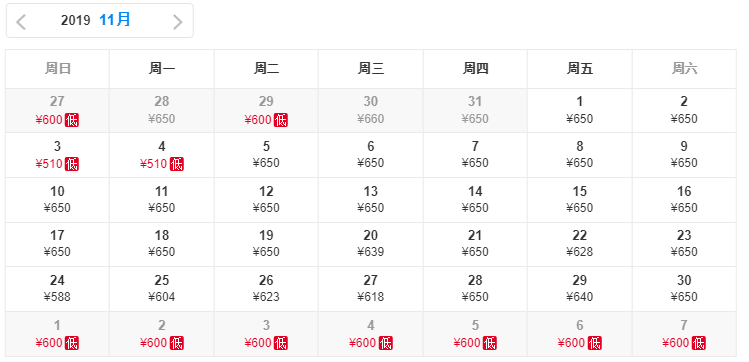This screenshot has height=362, width=749.
Task: Select November 1 priced ¥650
Action: pyautogui.click(x=579, y=110)
